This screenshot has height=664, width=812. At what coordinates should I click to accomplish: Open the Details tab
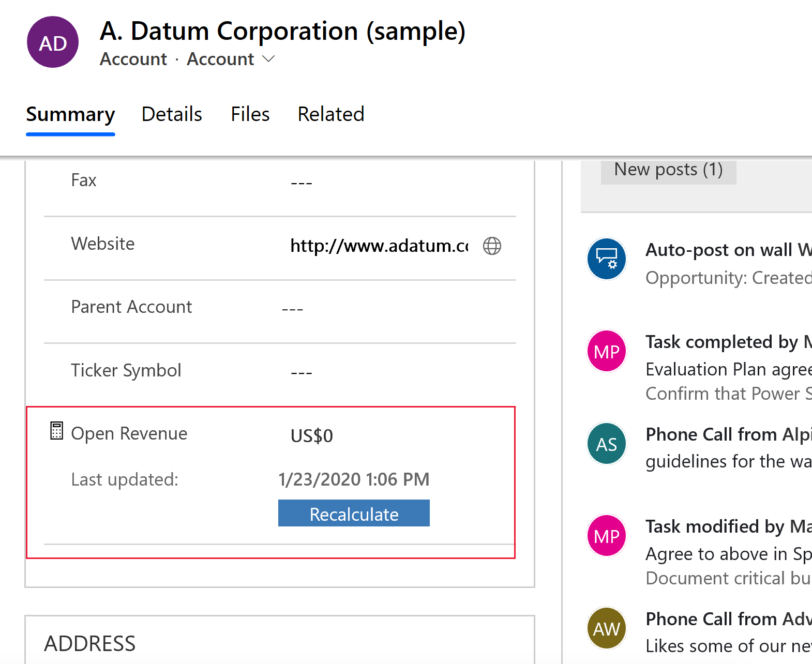(172, 114)
